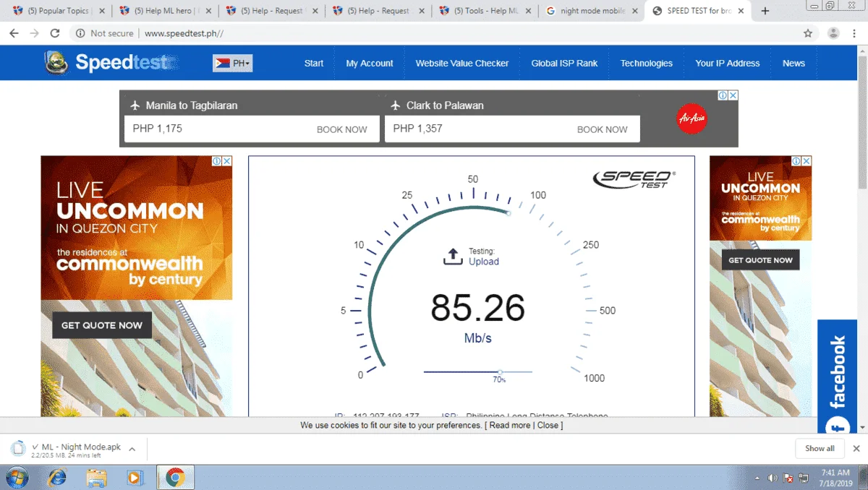Click the 85.26 speed reading
Image resolution: width=868 pixels, height=490 pixels.
(x=477, y=308)
